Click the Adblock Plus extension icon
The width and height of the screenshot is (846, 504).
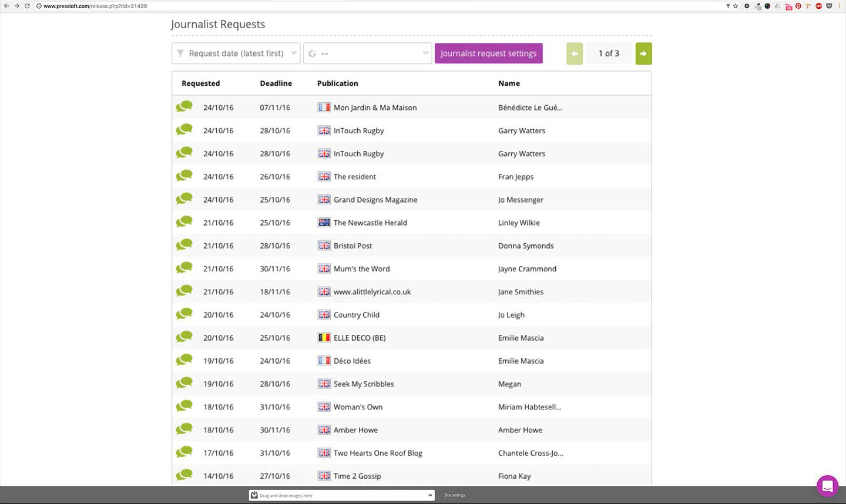(818, 6)
